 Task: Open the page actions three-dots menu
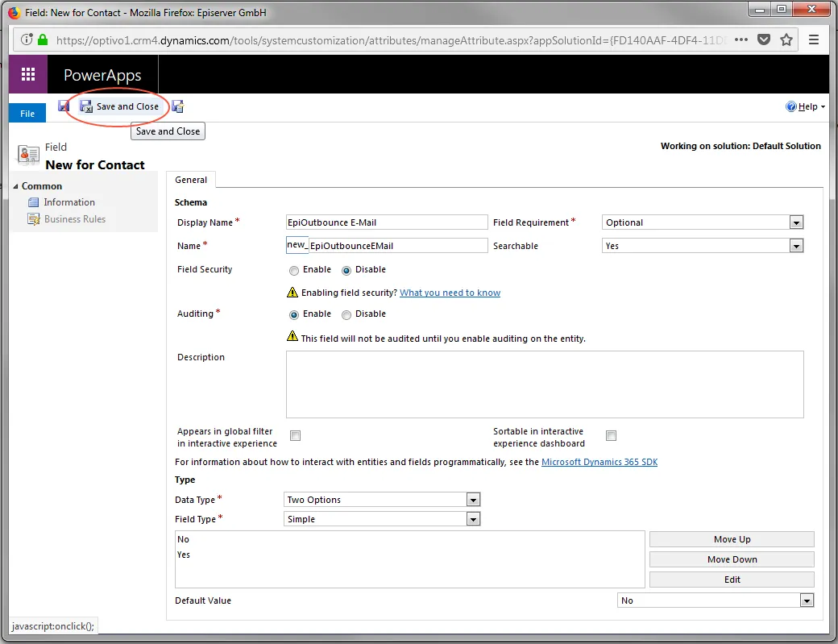tap(741, 39)
